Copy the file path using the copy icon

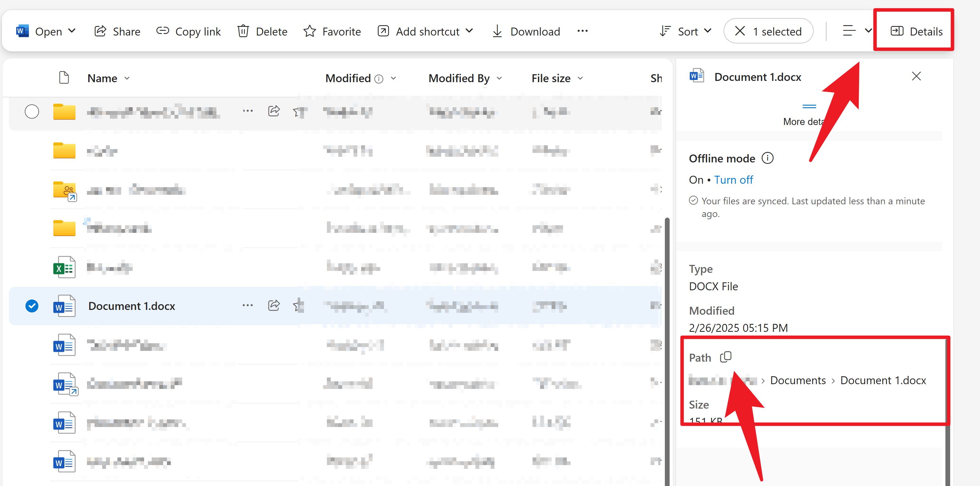click(x=726, y=357)
